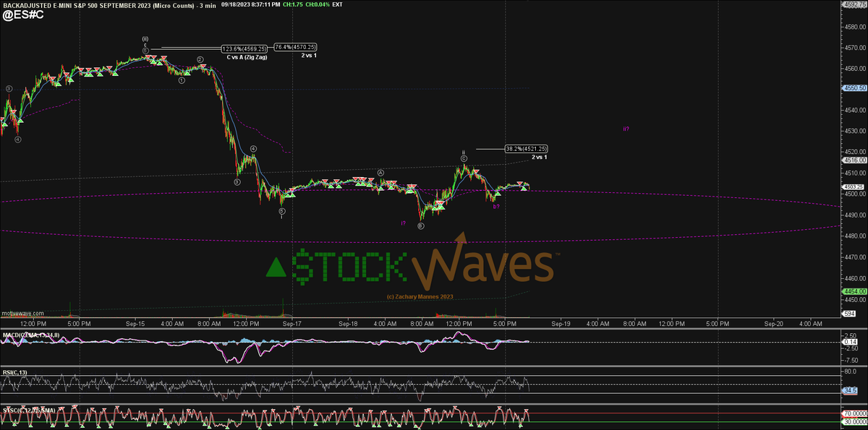Click the 'C vs A (Zig Zag)' annotation
The image size is (868, 430).
point(247,56)
